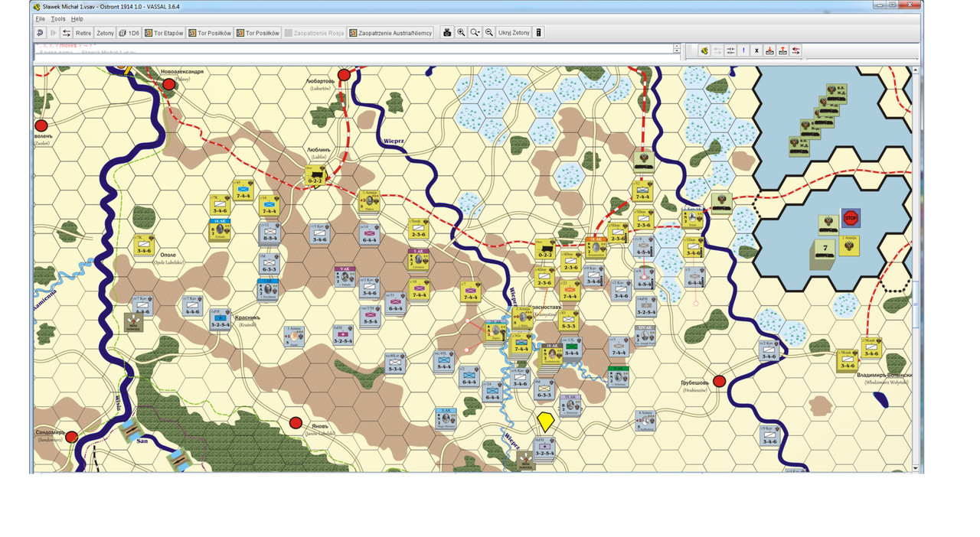
Task: Click the camera snapshot icon
Action: click(x=448, y=33)
